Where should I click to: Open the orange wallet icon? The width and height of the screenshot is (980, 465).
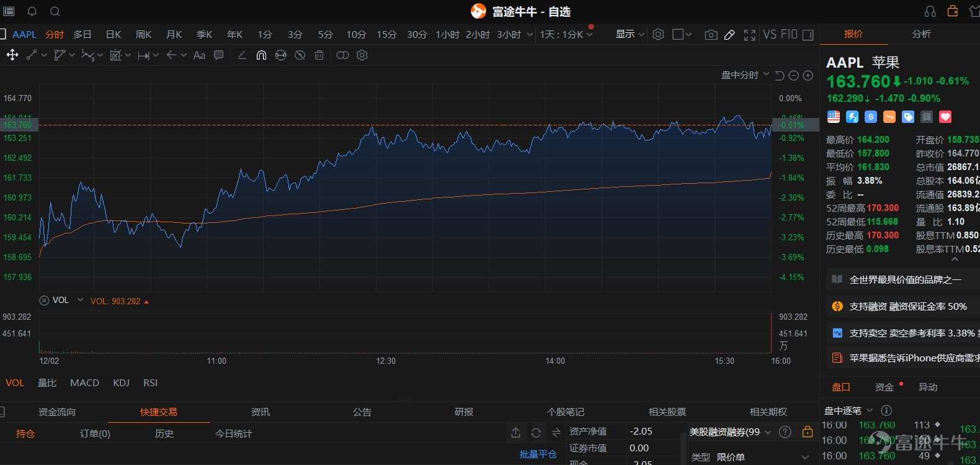953,11
